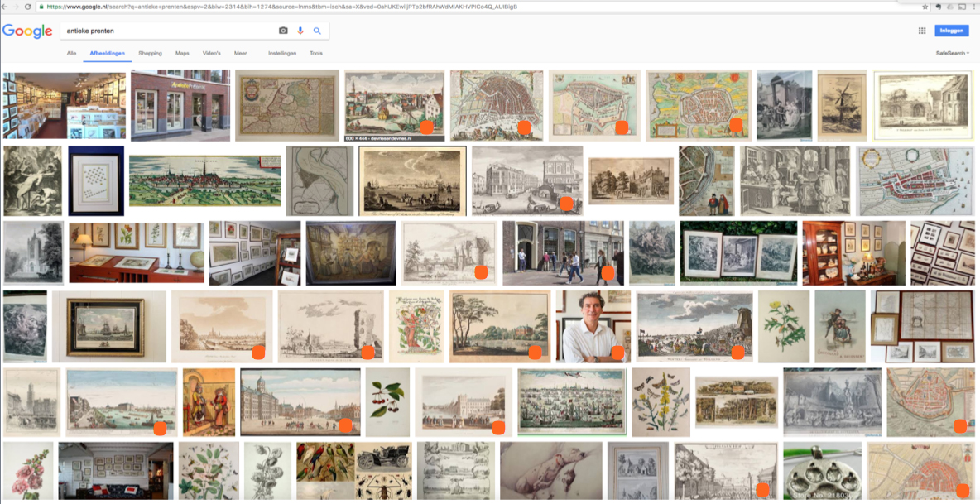Open the yellow thistle botanical print
This screenshot has height=504, width=980.
[x=784, y=327]
